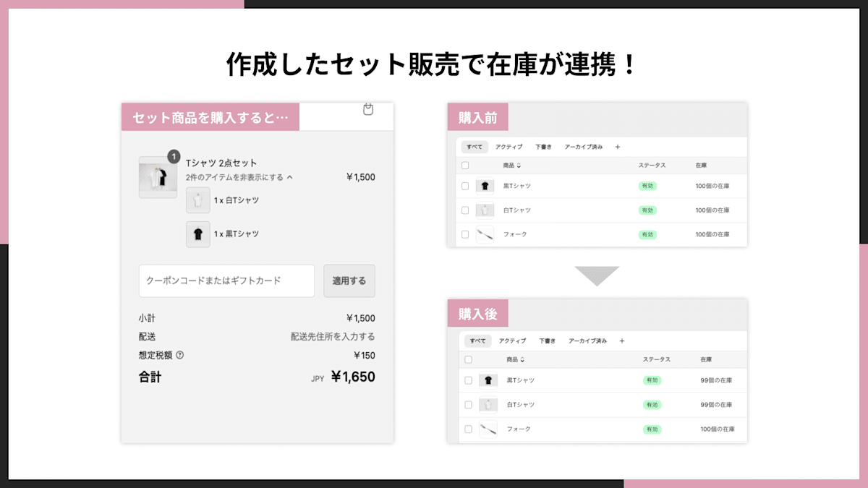Check 黒Tシャツ row checkbox in 購入後 table
Screen dimensions: 868x488
[468, 380]
